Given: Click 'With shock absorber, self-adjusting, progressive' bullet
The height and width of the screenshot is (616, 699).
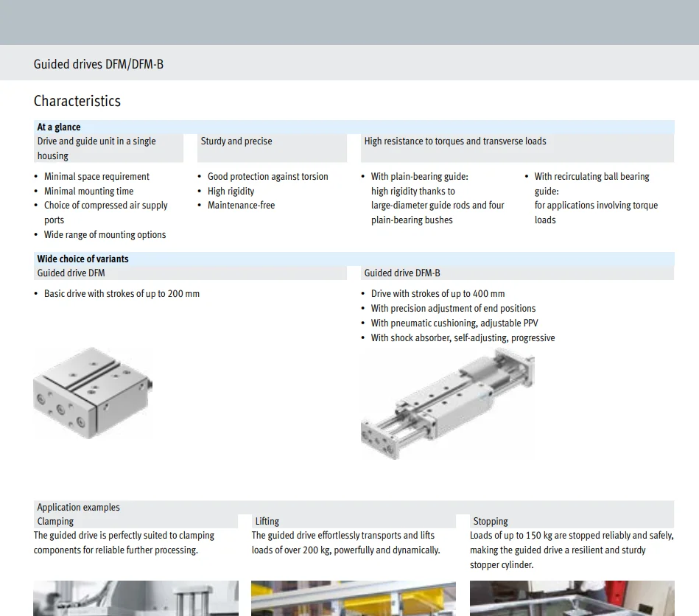Looking at the screenshot, I should coord(463,337).
